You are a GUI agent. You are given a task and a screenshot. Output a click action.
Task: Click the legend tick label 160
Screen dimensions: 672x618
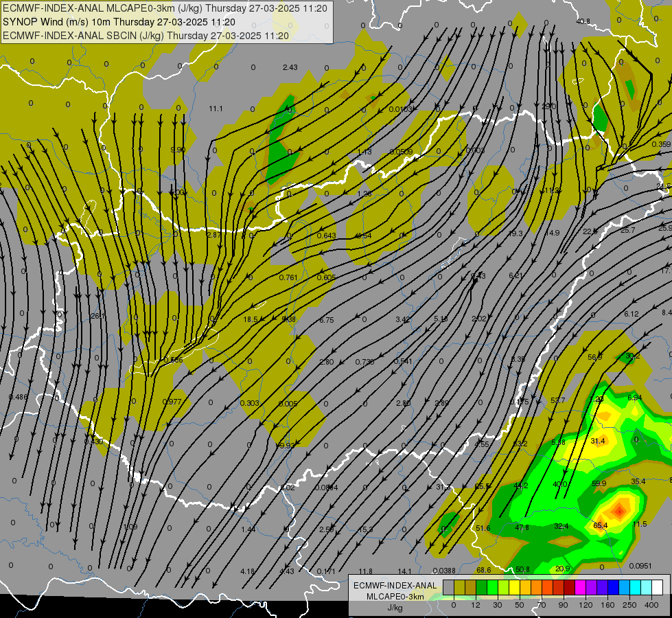pos(607,605)
